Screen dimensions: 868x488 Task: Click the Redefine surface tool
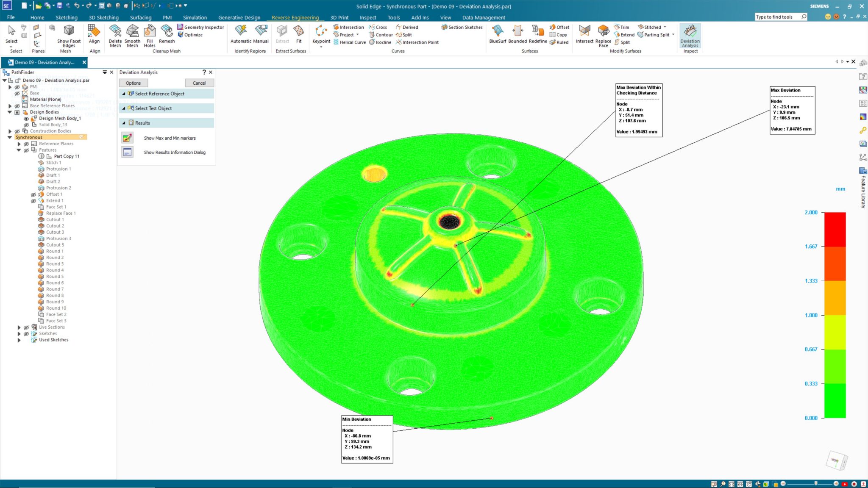click(x=538, y=34)
